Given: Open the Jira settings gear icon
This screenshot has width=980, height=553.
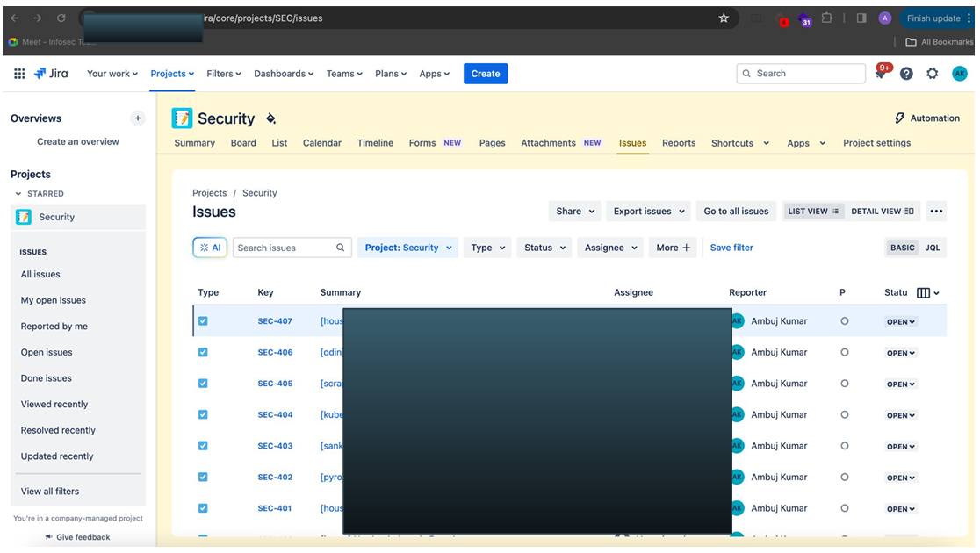Looking at the screenshot, I should tap(932, 74).
